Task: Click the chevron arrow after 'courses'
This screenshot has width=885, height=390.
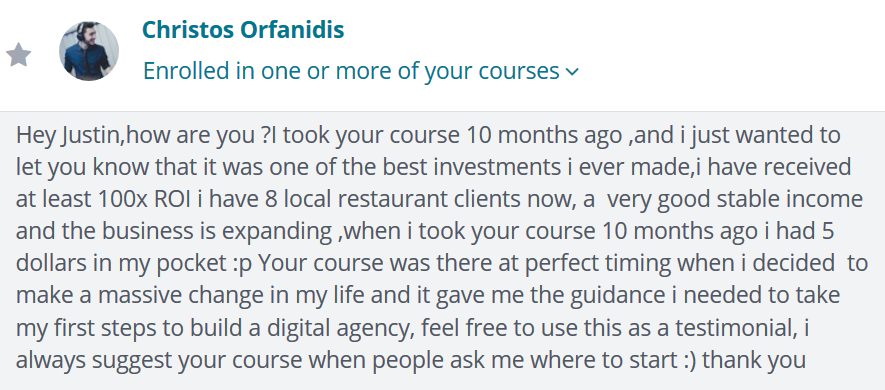Action: coord(572,72)
